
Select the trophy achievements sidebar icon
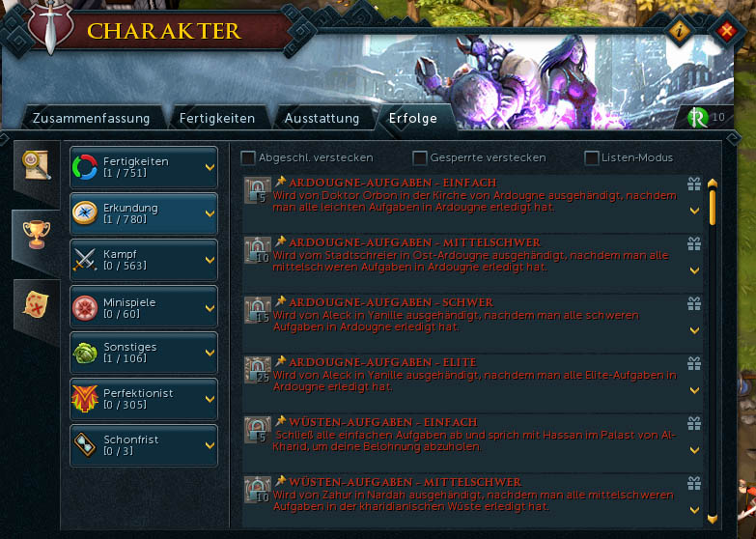[36, 235]
